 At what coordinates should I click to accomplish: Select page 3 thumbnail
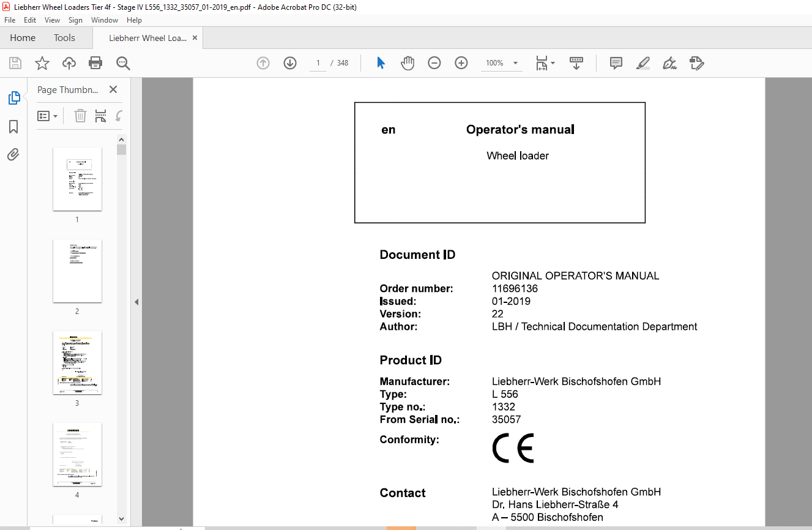77,363
